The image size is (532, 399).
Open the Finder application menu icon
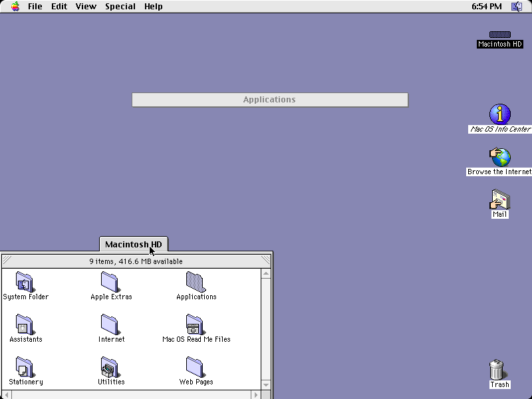click(x=517, y=7)
